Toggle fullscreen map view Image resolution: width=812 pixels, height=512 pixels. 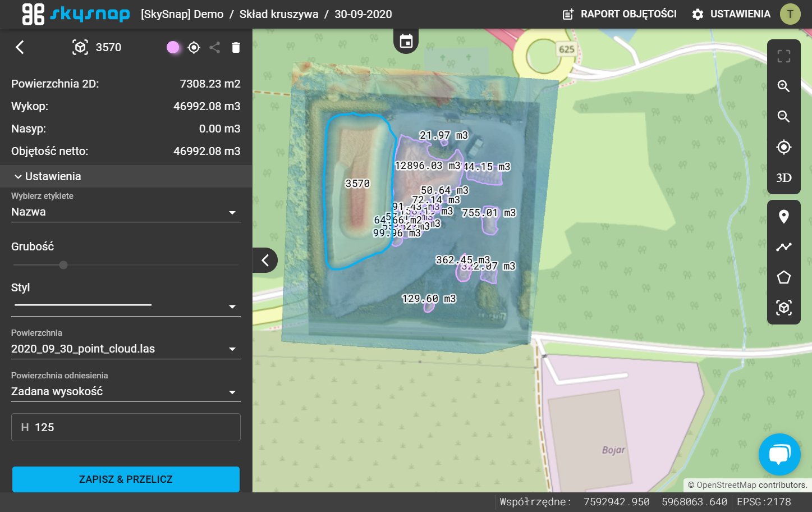pos(784,56)
